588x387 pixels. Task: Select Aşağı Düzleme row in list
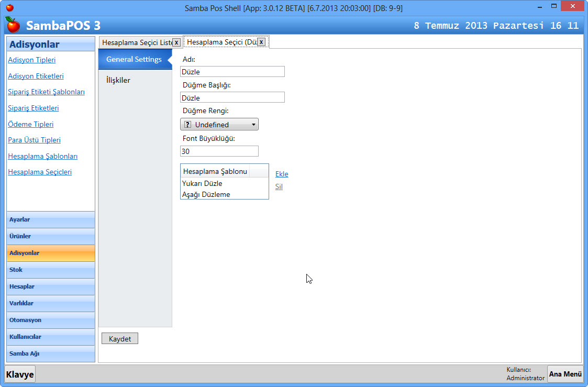pyautogui.click(x=206, y=194)
